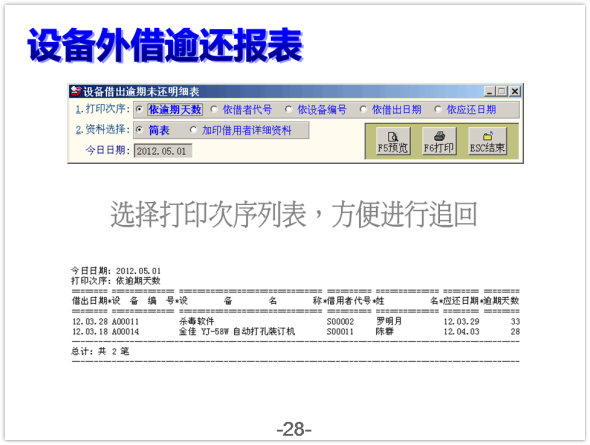Click the page number -28-

pos(294,429)
